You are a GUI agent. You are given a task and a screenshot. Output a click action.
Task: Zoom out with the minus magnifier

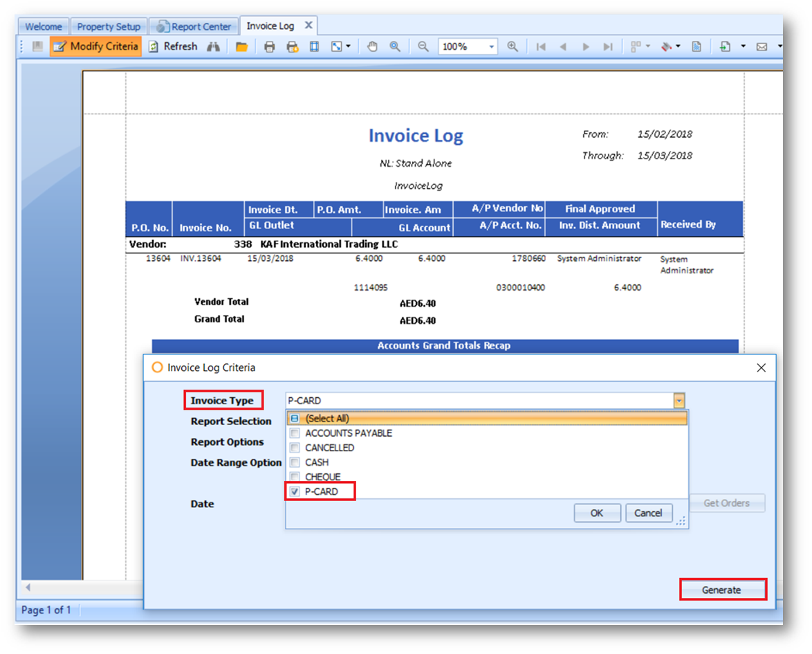click(x=423, y=46)
